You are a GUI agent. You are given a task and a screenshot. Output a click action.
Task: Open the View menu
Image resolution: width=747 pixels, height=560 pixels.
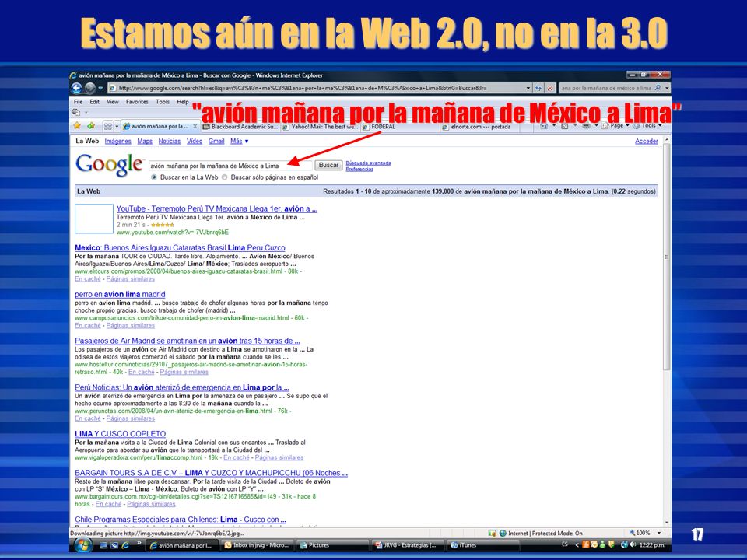pyautogui.click(x=112, y=102)
